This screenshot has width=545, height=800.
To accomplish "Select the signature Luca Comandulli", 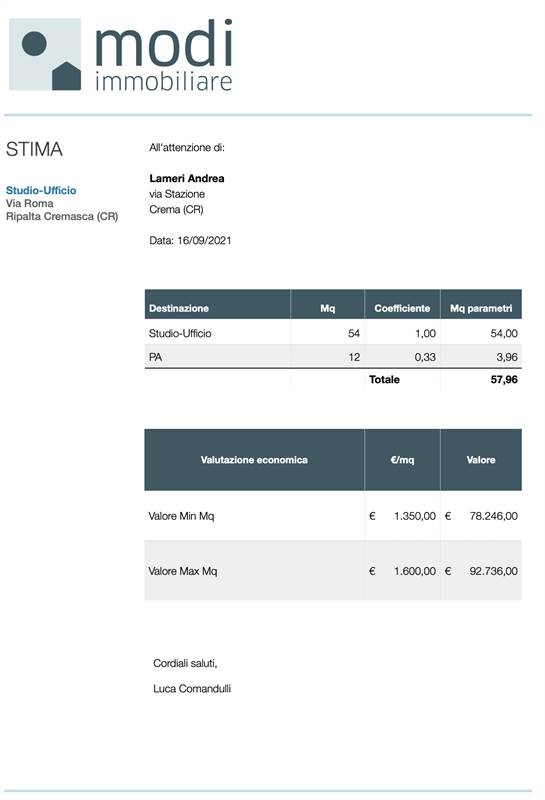I will tap(192, 689).
